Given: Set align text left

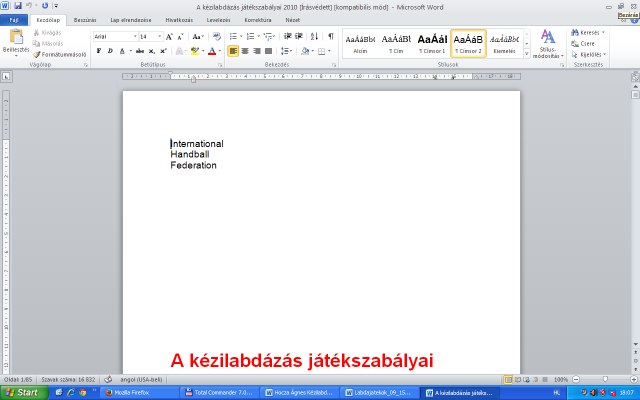Looking at the screenshot, I should pos(233,51).
